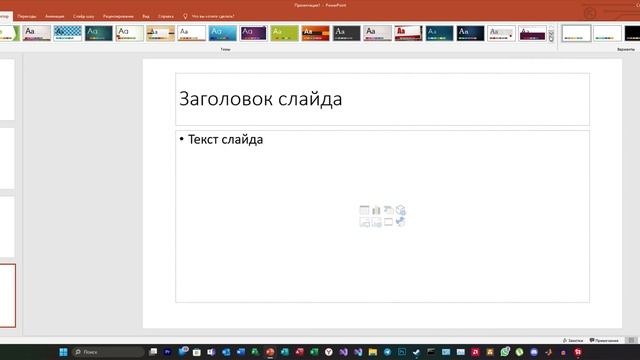The height and width of the screenshot is (360, 640).
Task: Open Adobe Premiere Pro from taskbar
Action: coord(167,352)
